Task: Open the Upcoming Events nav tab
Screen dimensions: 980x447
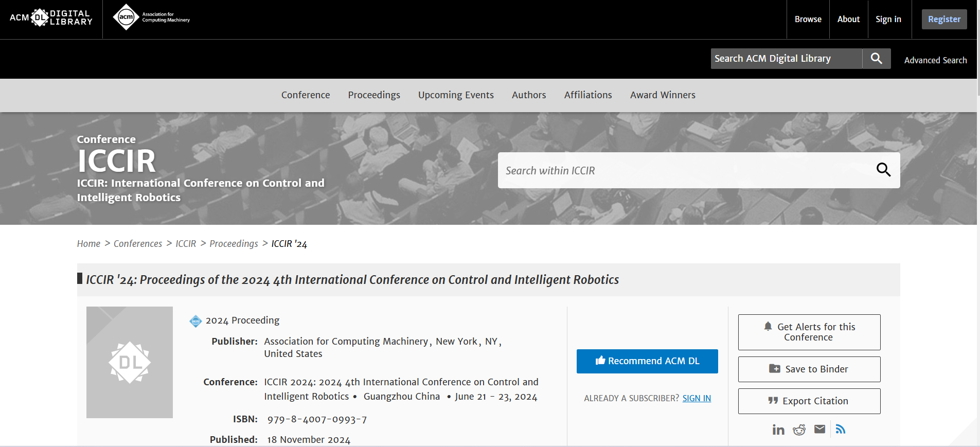Action: pos(456,95)
